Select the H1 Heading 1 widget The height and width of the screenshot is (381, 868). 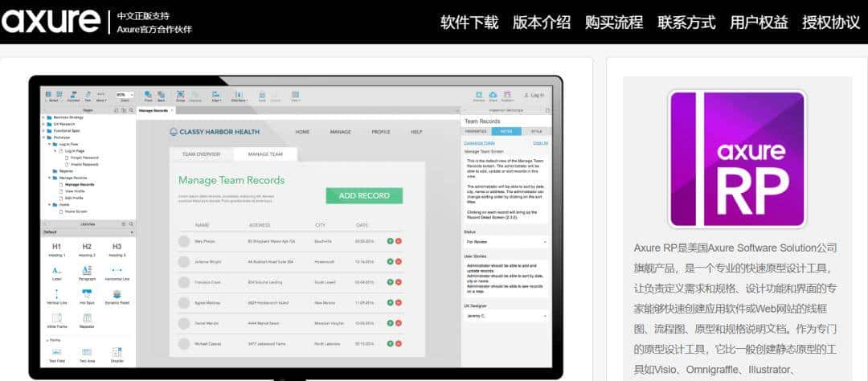tap(56, 249)
